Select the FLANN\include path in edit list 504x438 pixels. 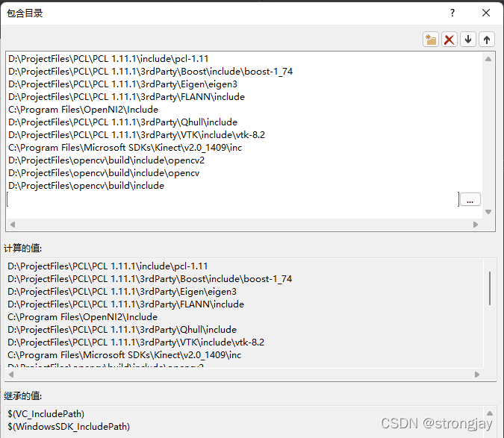click(126, 97)
